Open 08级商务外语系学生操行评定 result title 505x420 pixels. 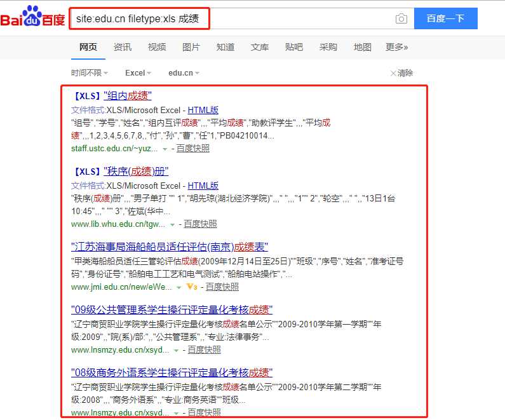point(172,373)
